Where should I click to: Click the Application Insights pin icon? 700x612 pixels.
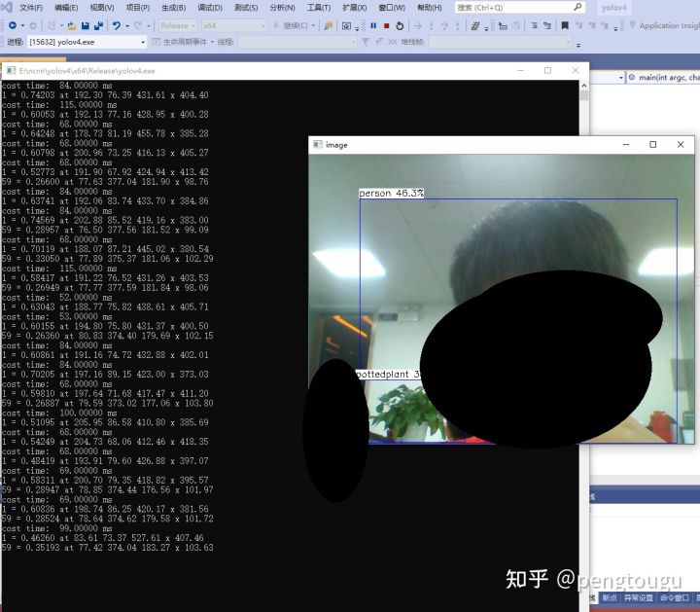click(x=632, y=25)
